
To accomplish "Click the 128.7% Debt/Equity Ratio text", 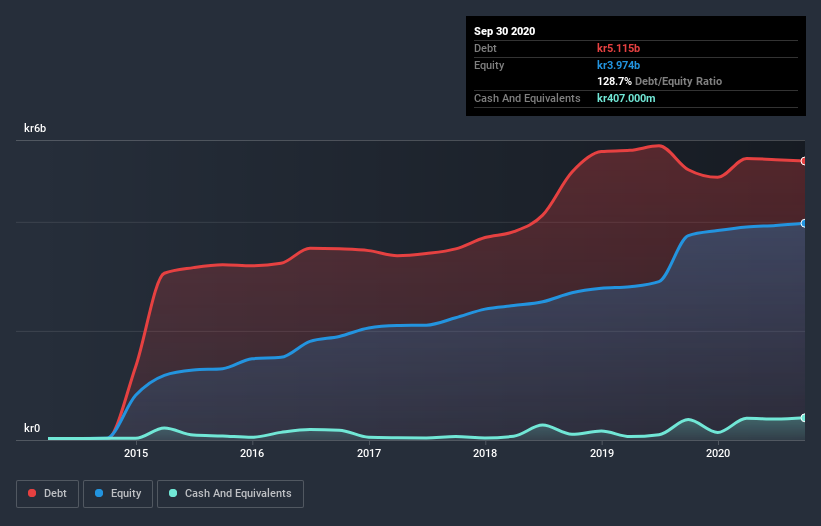I will tap(659, 82).
